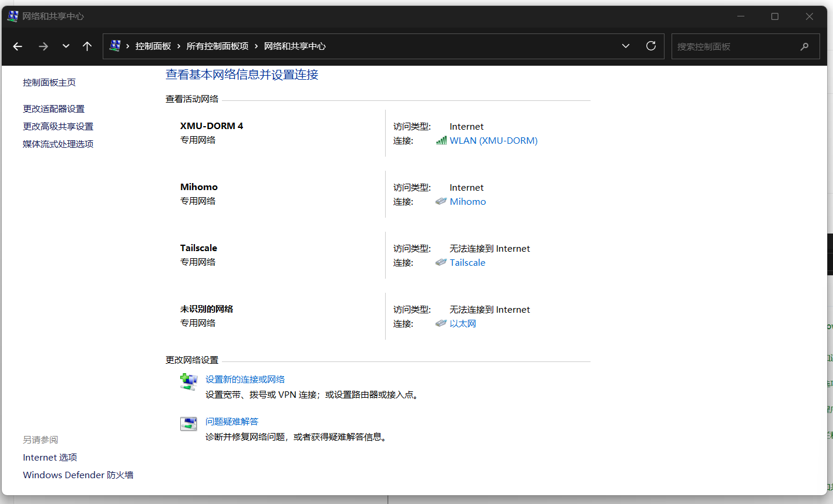Click the 问题疑难解答 icon
The height and width of the screenshot is (504, 833).
[188, 424]
